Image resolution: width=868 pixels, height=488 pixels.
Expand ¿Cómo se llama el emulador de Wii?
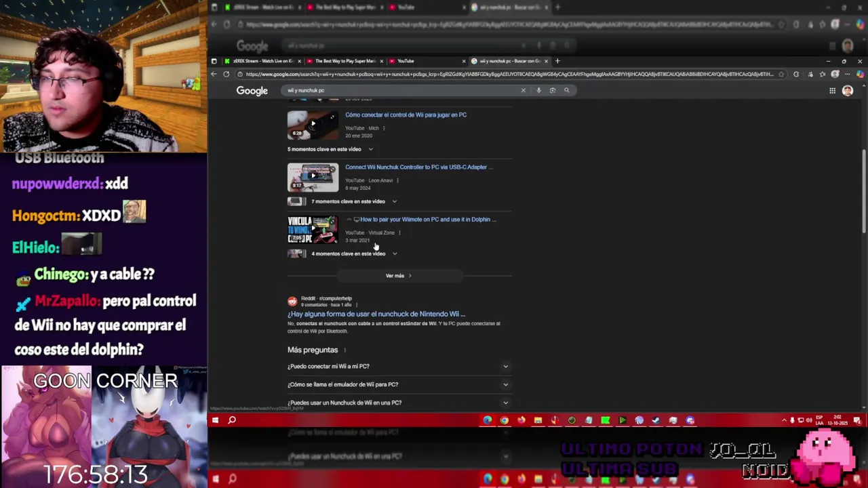click(398, 384)
